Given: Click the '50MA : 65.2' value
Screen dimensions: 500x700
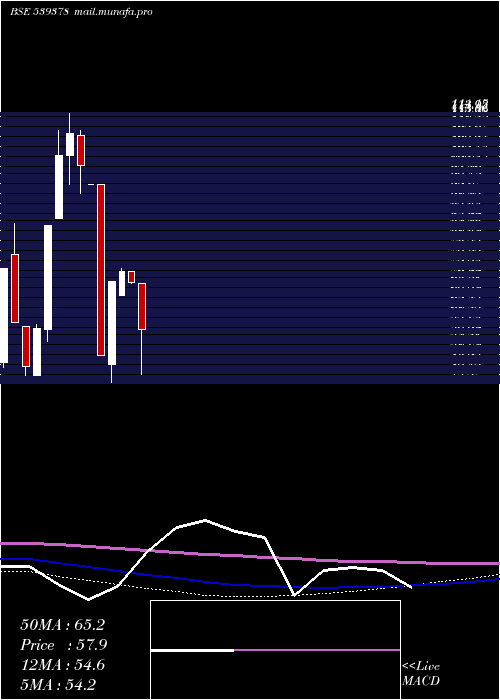Looking at the screenshot, I should click(62, 625).
